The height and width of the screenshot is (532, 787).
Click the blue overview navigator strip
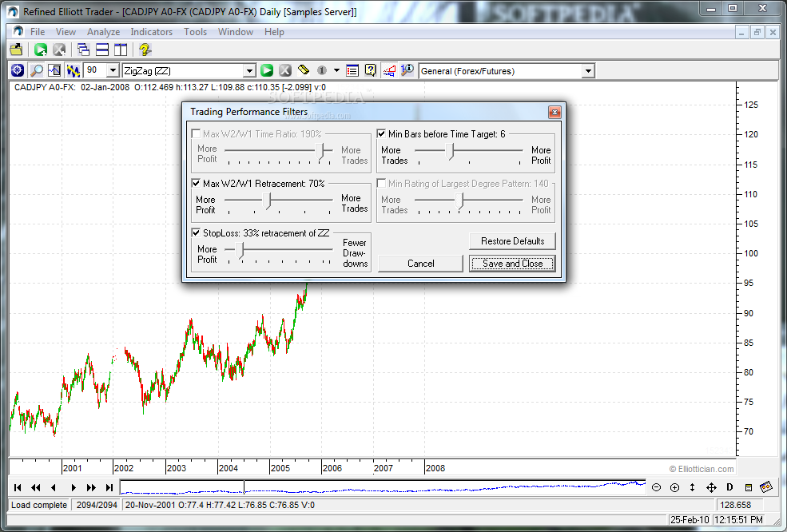(x=383, y=487)
